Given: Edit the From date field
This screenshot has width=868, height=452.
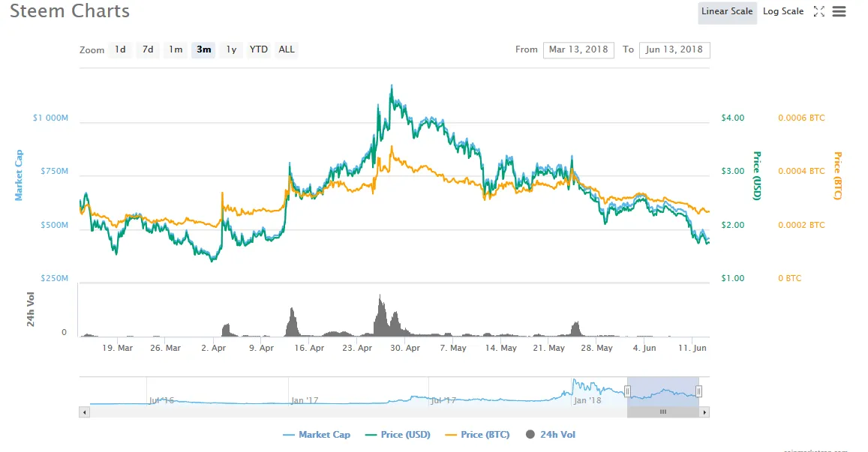Looking at the screenshot, I should [x=578, y=49].
